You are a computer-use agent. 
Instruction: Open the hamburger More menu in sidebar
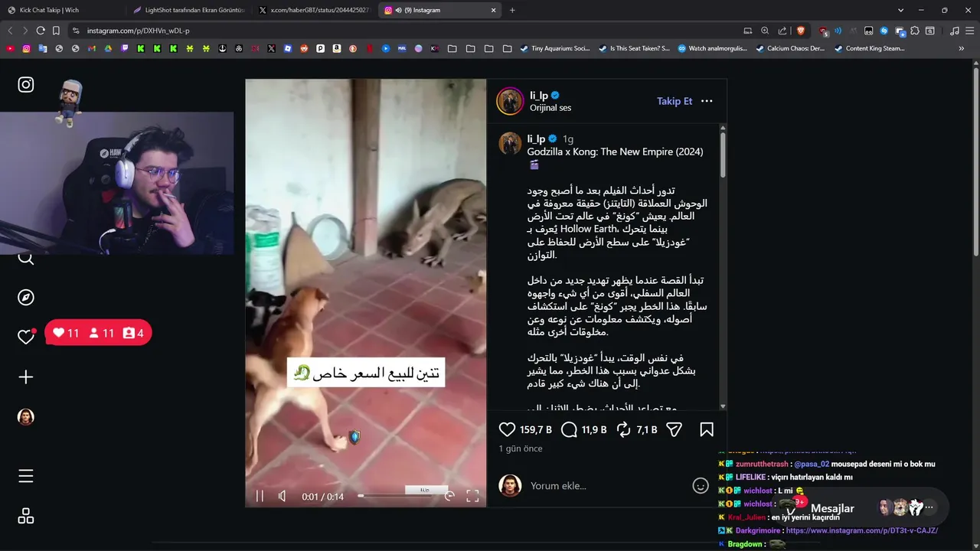click(x=26, y=476)
